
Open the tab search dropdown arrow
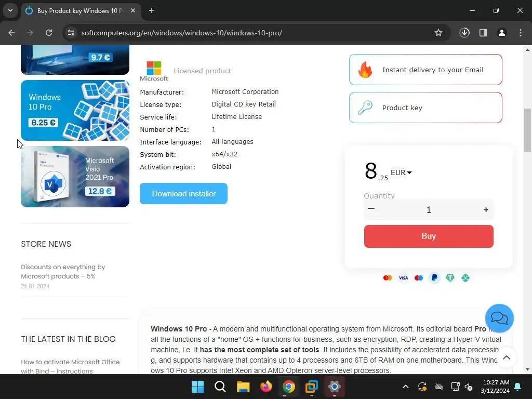click(x=10, y=10)
